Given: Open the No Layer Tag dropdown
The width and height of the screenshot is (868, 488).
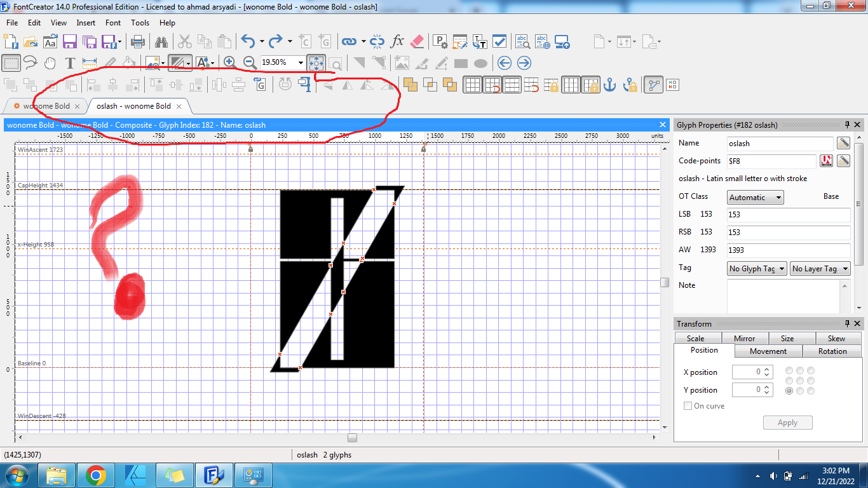Looking at the screenshot, I should tap(820, 269).
